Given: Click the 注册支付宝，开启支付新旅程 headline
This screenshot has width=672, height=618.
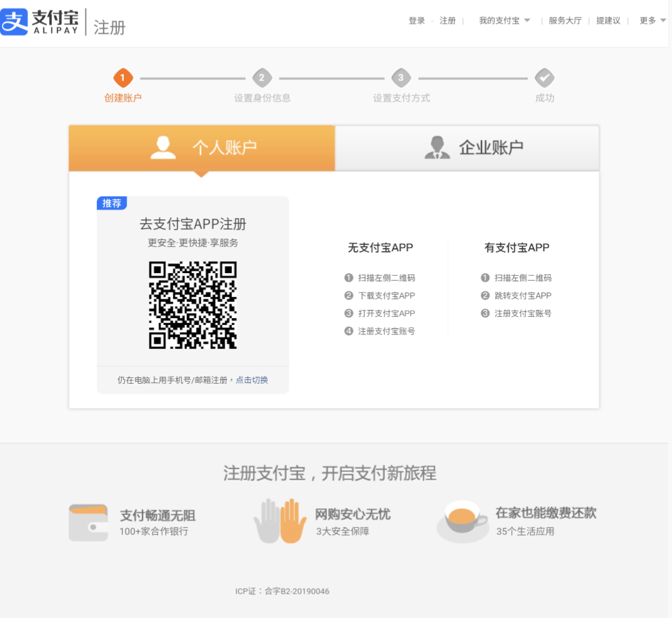Looking at the screenshot, I should 329,473.
